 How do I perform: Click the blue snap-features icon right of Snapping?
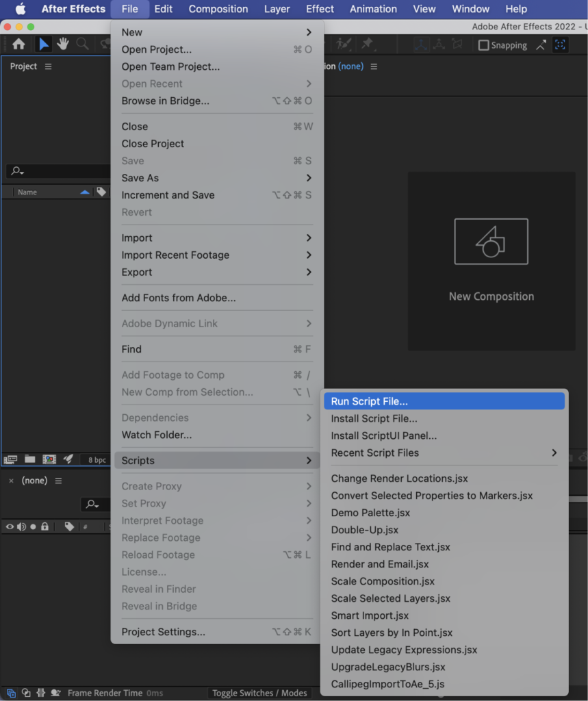[x=560, y=44]
